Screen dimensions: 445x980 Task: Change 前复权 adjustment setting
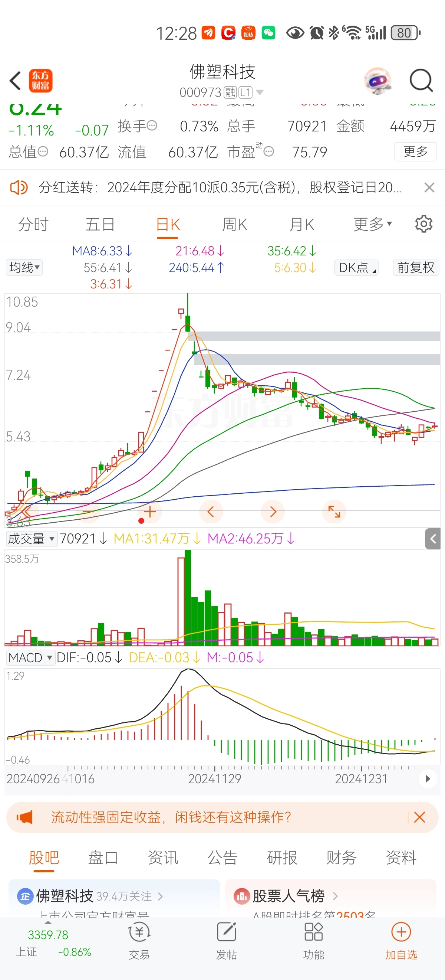pos(416,267)
